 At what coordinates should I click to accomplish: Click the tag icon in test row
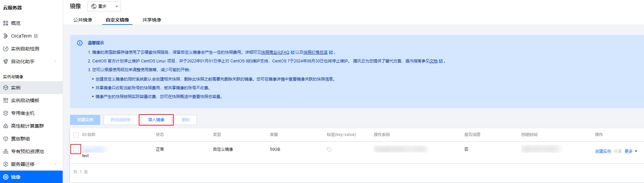(x=329, y=149)
